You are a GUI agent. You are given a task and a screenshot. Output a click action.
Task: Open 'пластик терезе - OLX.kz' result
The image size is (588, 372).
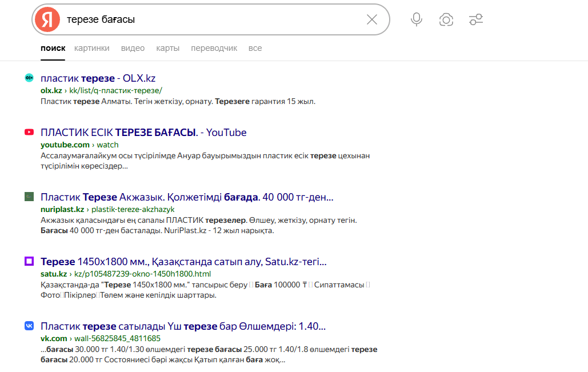pos(98,78)
